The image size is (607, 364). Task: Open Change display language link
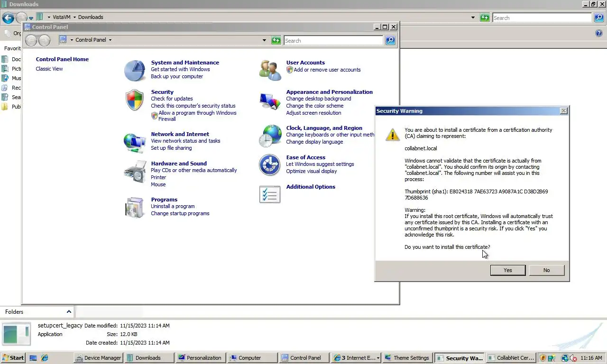click(x=314, y=142)
